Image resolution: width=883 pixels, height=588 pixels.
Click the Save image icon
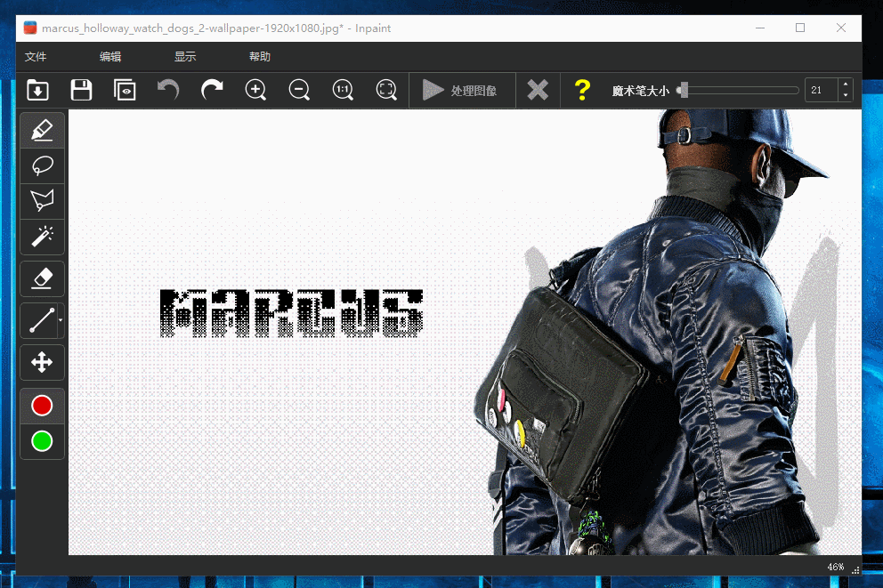tap(81, 90)
